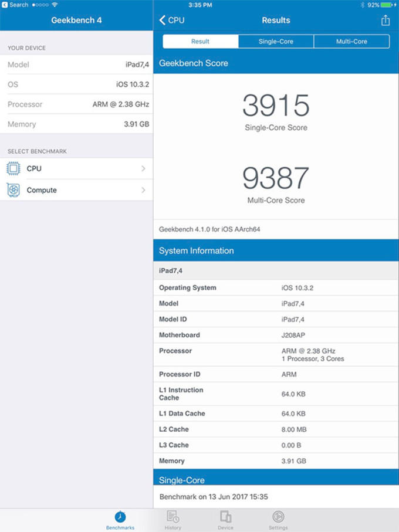This screenshot has width=399, height=532.
Task: Go back using the CPU chevron
Action: click(x=171, y=21)
